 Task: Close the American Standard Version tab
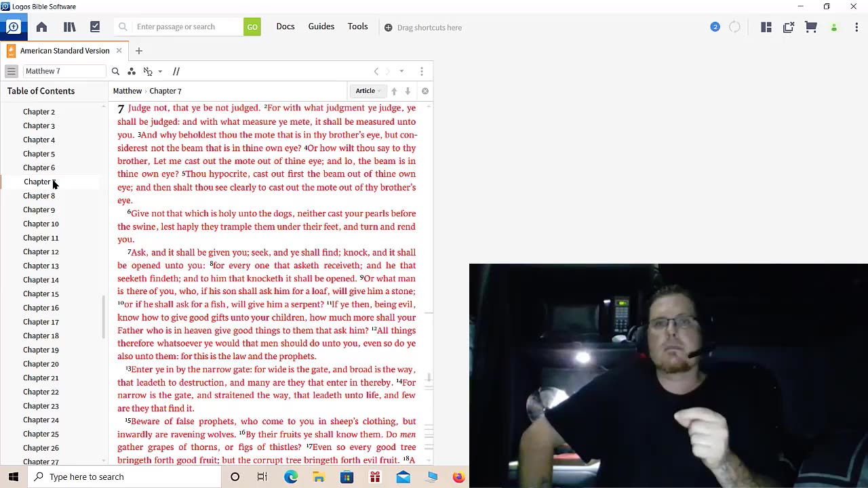tap(119, 51)
